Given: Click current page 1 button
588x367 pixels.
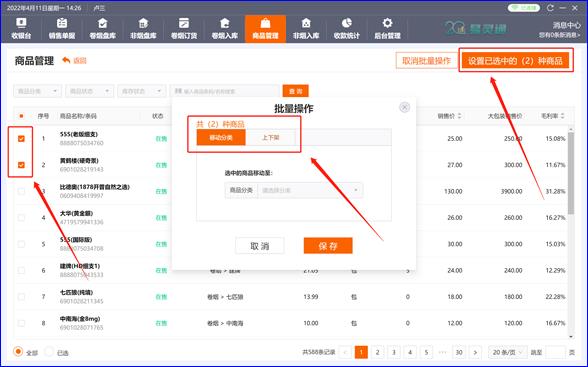Looking at the screenshot, I should pyautogui.click(x=361, y=352).
